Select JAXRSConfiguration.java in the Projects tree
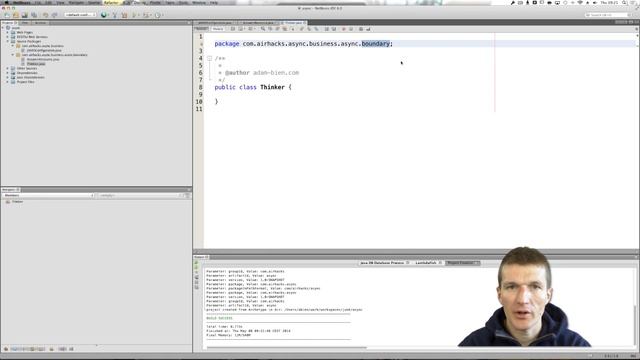Screen dimensions: 640x360 44,50
